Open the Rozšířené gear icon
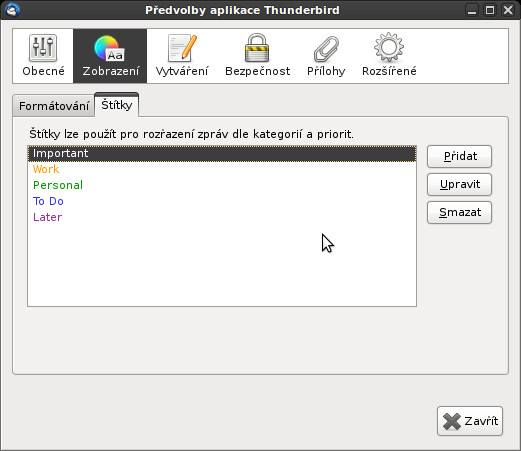The width and height of the screenshot is (521, 451). coord(389,47)
